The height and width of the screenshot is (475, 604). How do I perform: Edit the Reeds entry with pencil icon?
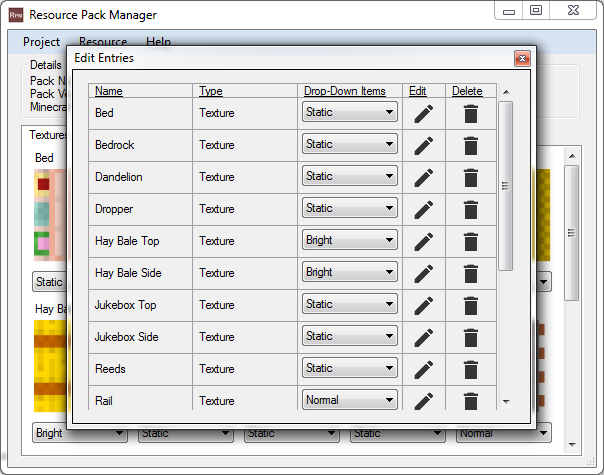(423, 370)
